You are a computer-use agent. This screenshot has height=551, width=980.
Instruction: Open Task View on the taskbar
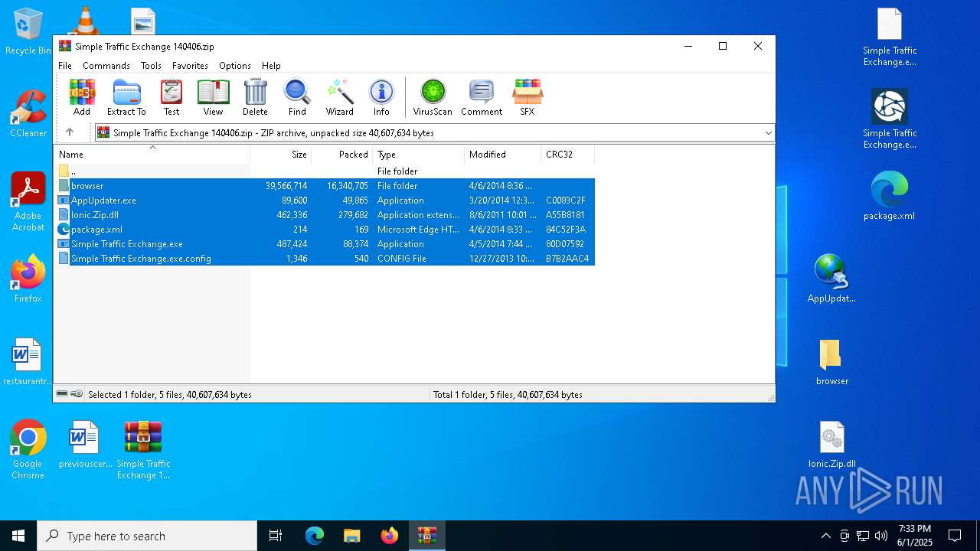276,536
